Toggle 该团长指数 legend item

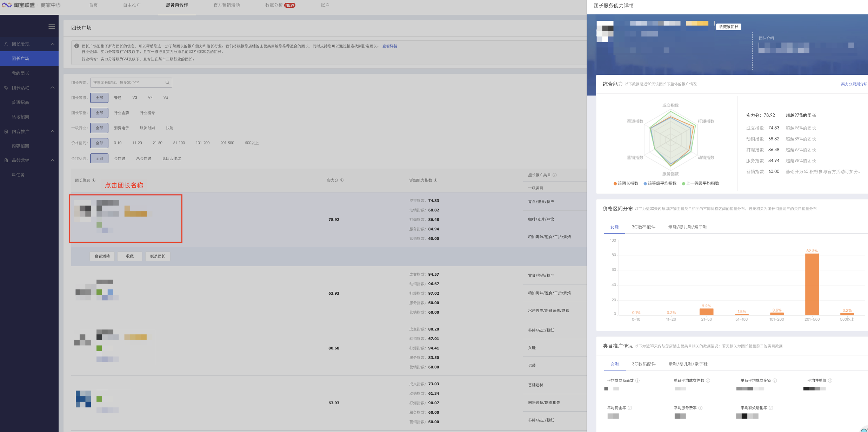click(626, 183)
